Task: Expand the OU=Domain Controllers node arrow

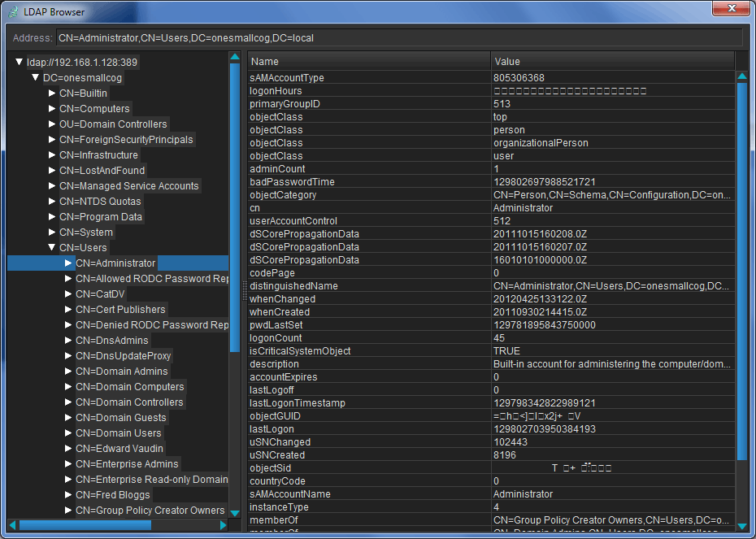Action: click(x=52, y=124)
